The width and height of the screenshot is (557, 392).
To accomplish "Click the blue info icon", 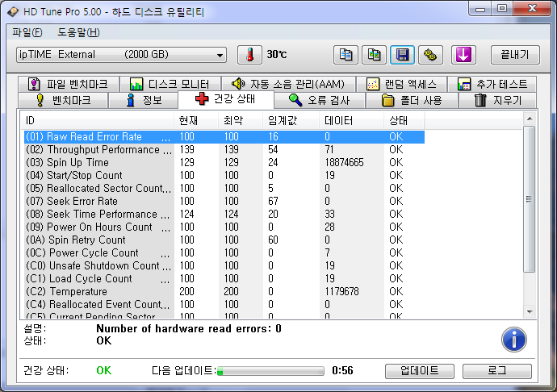I will (x=514, y=340).
